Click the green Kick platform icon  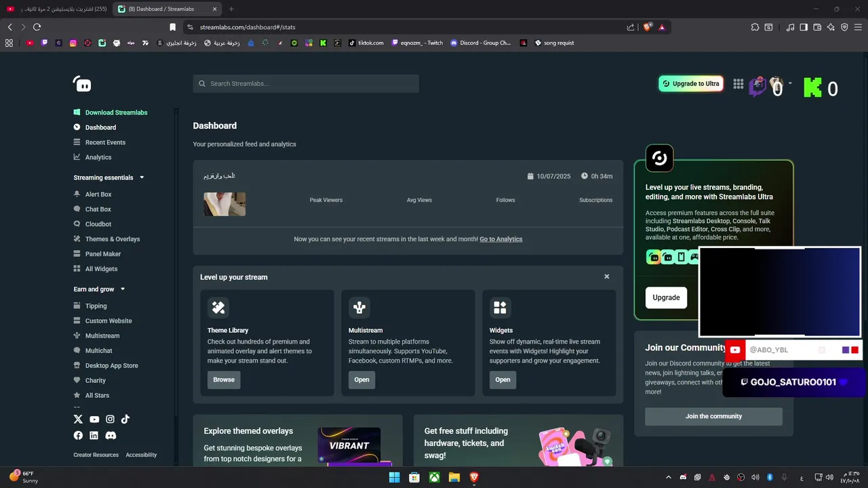[x=812, y=87]
